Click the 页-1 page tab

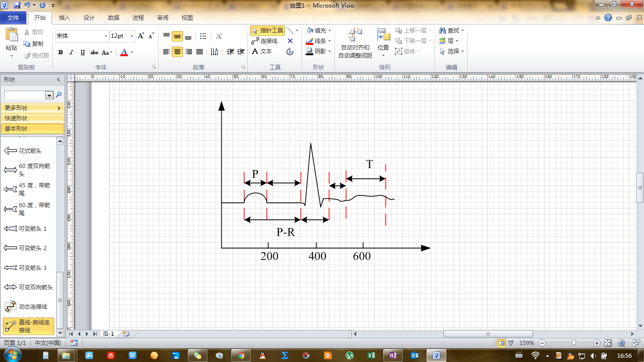pos(109,334)
